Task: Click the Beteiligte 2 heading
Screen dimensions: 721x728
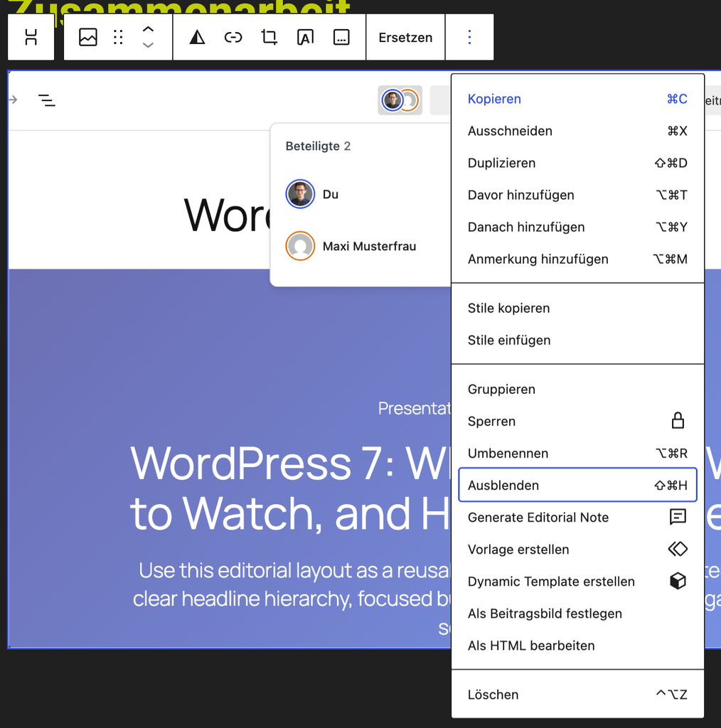Action: tap(318, 146)
